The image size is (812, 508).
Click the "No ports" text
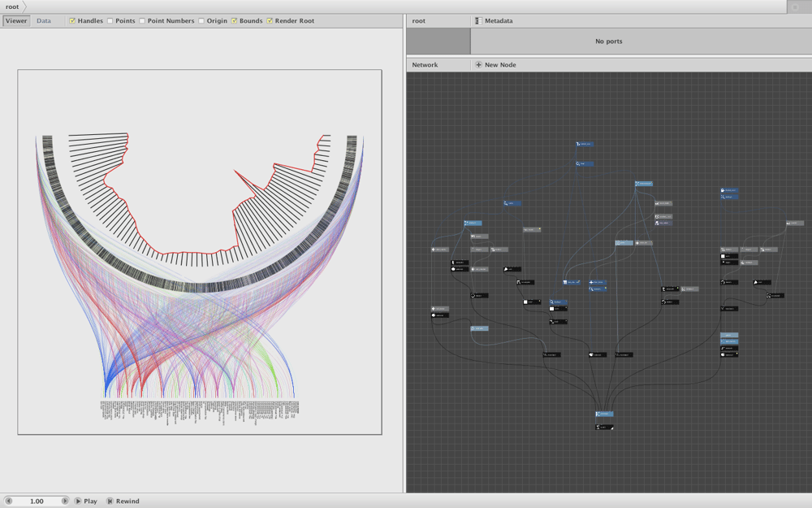click(608, 41)
